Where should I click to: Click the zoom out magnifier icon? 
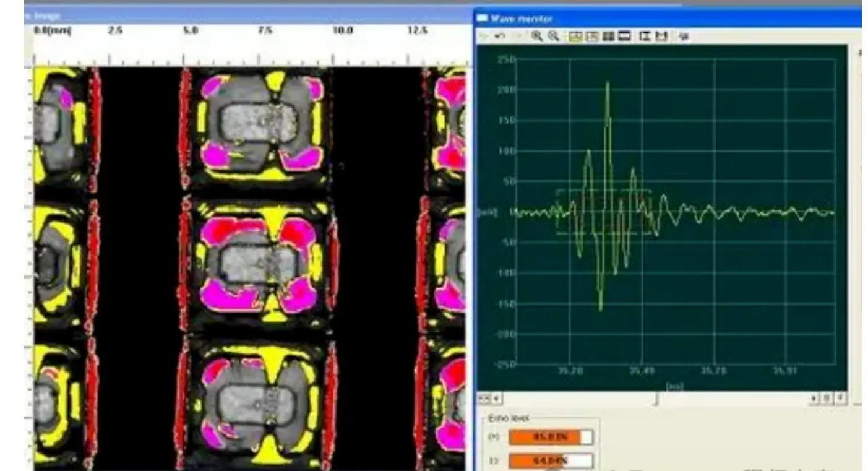tap(553, 37)
